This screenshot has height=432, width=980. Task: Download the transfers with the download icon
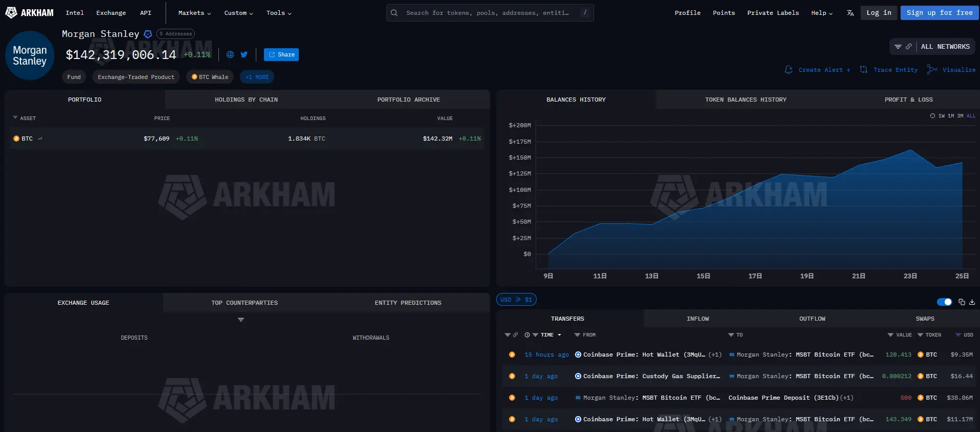972,302
